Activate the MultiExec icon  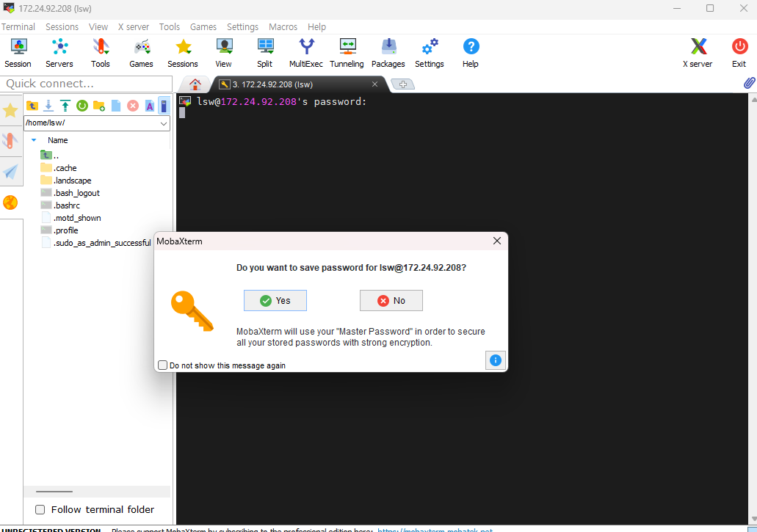pos(306,53)
